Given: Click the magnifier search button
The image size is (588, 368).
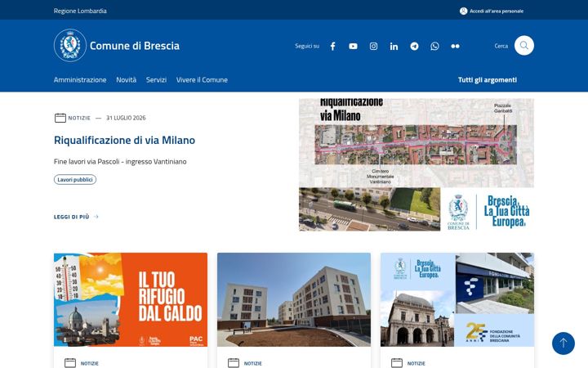Looking at the screenshot, I should pos(523,46).
